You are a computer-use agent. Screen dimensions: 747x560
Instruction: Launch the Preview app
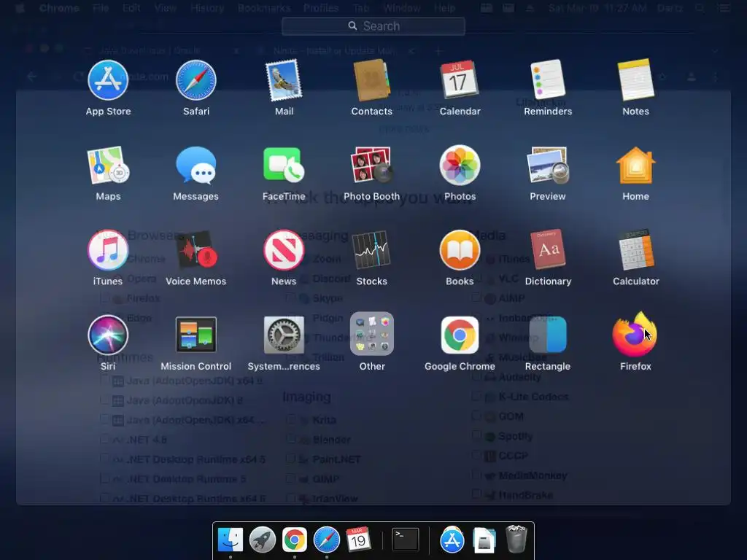548,166
